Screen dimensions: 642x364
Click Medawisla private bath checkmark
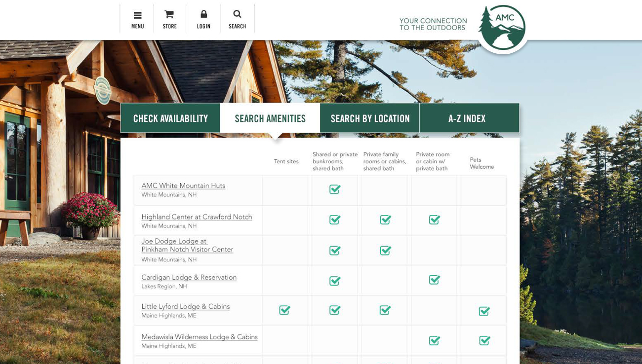tap(434, 340)
